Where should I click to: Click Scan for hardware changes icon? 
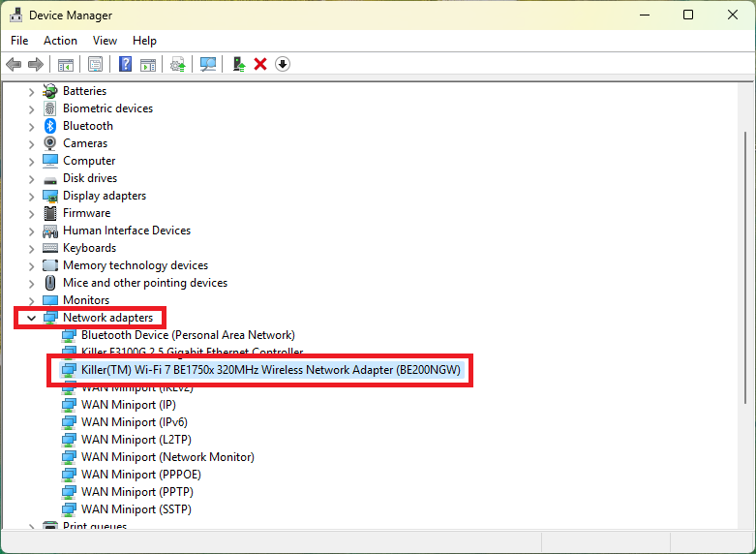pos(207,64)
